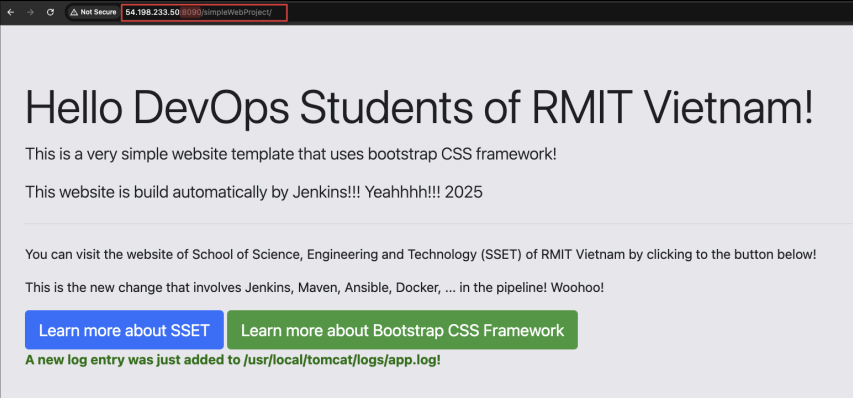This screenshot has width=853, height=398.
Task: Click the paragraph about visiting SSET website
Action: pyautogui.click(x=421, y=254)
